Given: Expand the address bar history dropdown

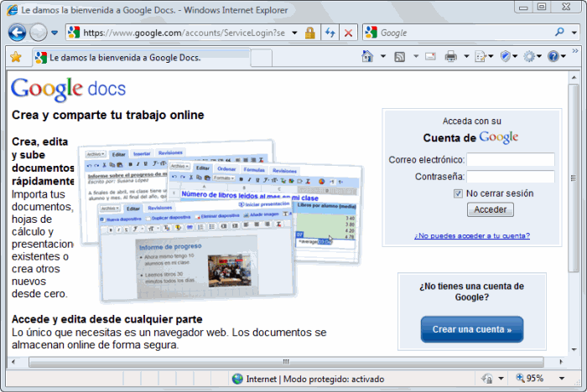Looking at the screenshot, I should (x=293, y=33).
